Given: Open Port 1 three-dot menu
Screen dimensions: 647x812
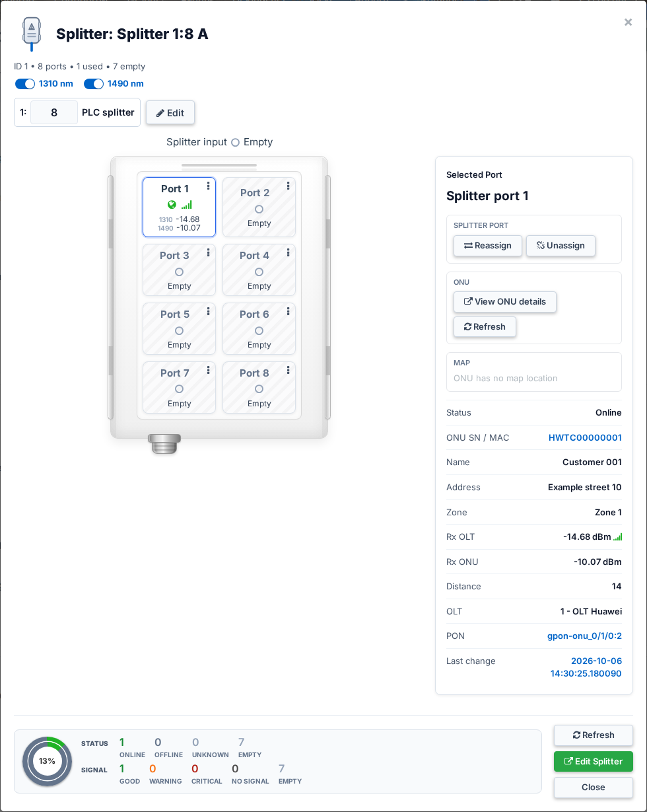Looking at the screenshot, I should [208, 186].
